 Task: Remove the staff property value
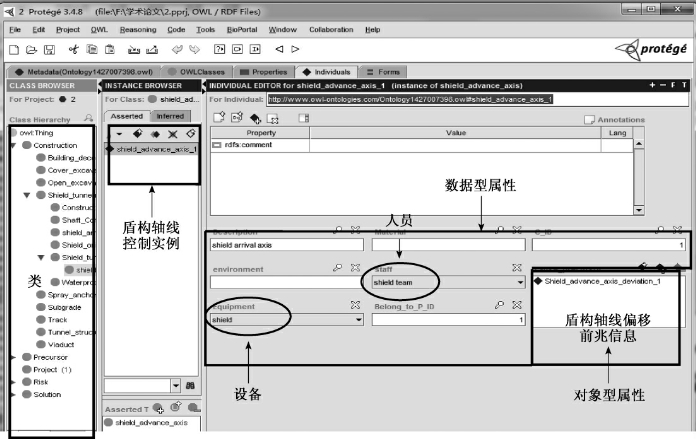[517, 268]
